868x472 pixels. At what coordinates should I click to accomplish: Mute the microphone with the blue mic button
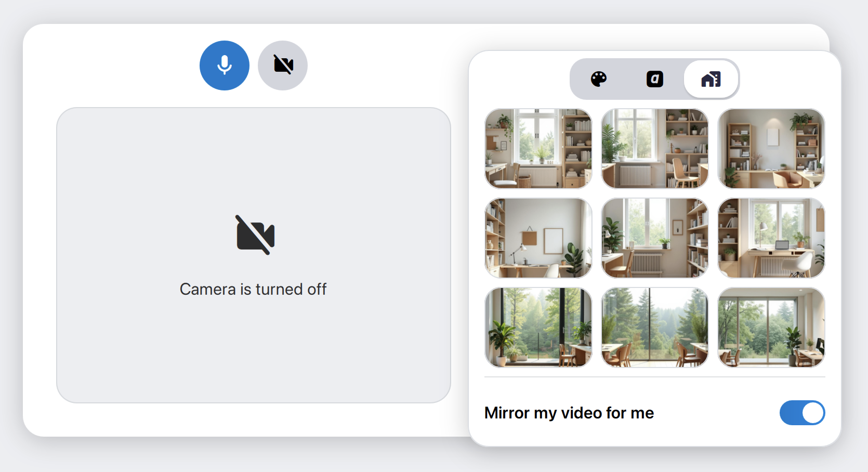tap(225, 65)
